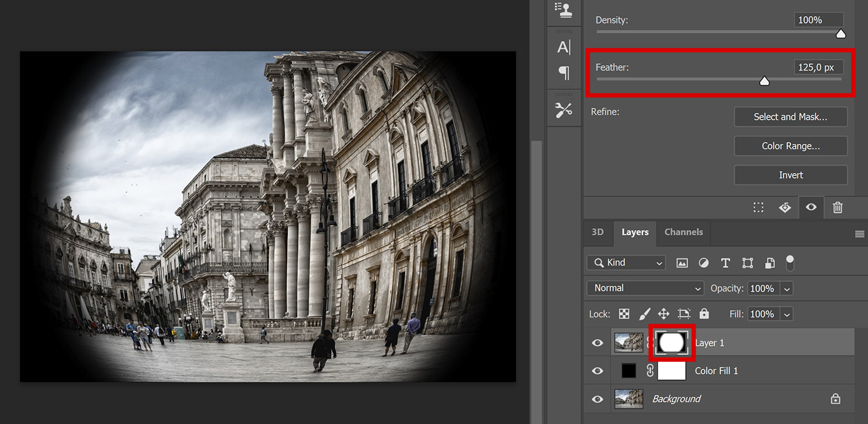Open the Character panel icon
The image size is (868, 424).
(564, 47)
